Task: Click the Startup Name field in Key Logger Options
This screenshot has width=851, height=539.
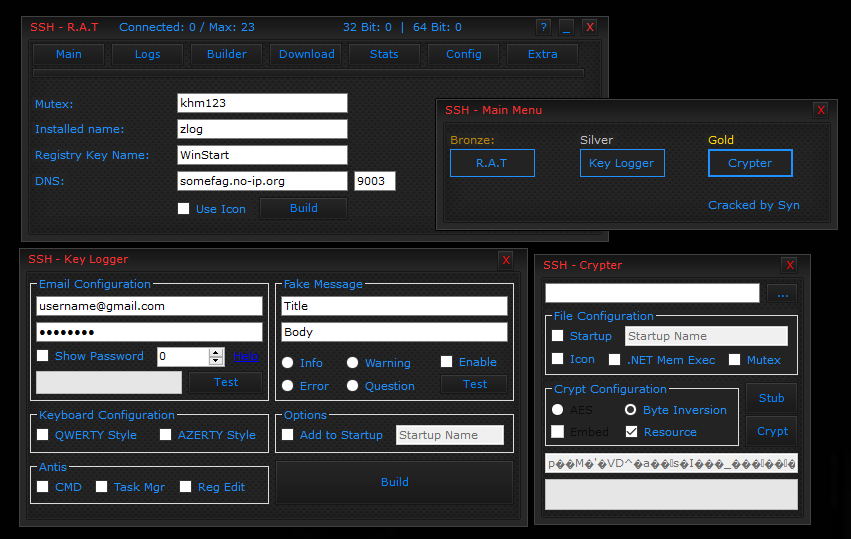Action: [x=450, y=435]
